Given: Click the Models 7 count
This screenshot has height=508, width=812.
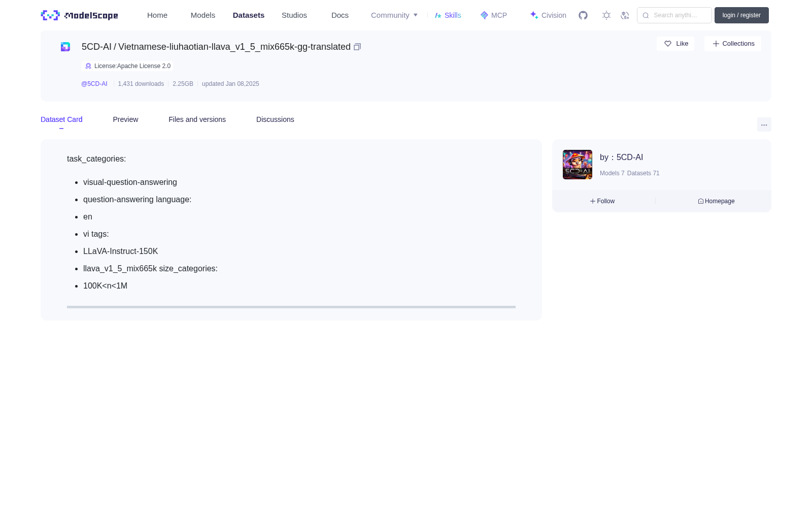Looking at the screenshot, I should click(612, 173).
